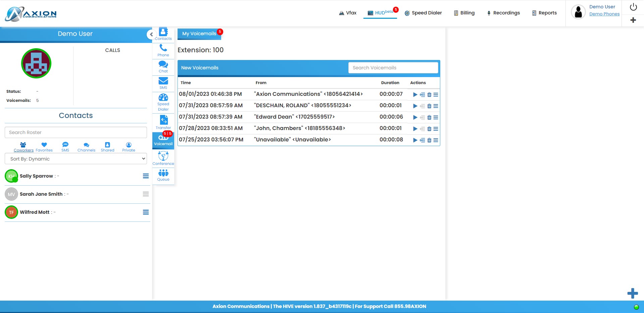Image resolution: width=644 pixels, height=313 pixels.
Task: Open more options for DESCHAIN, ROLAND voicemail
Action: [436, 106]
